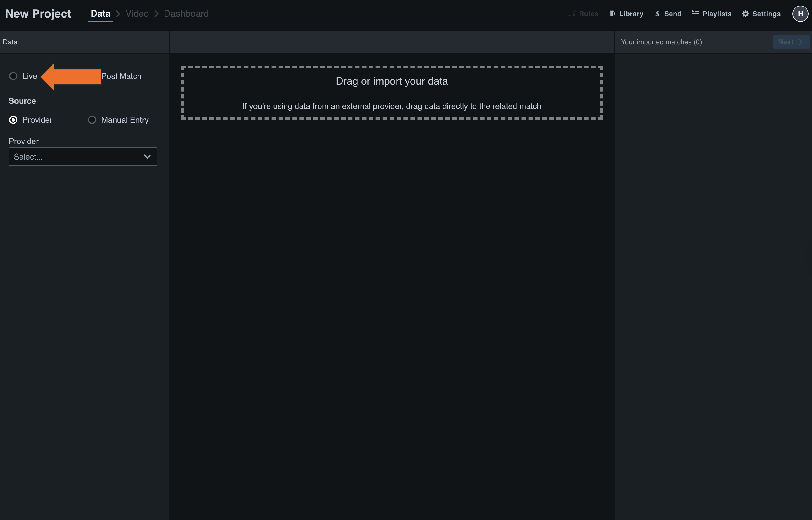Click the Library books icon
The width and height of the screenshot is (812, 520).
tap(612, 14)
